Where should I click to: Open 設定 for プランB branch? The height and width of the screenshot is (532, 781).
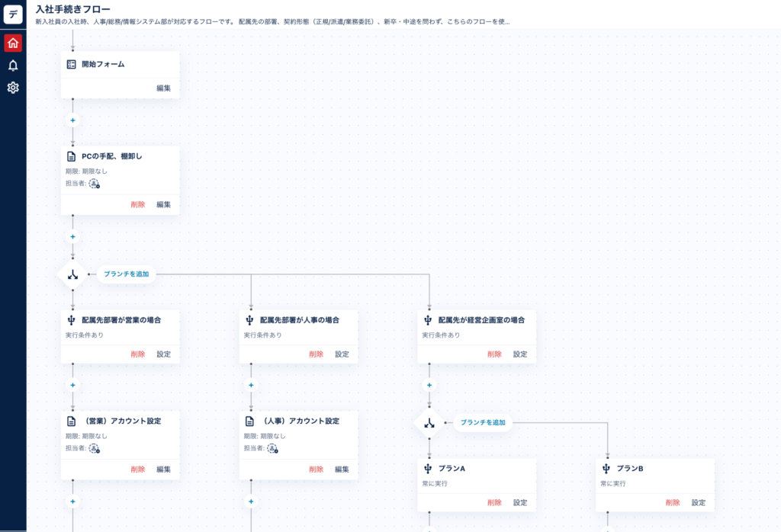point(699,502)
